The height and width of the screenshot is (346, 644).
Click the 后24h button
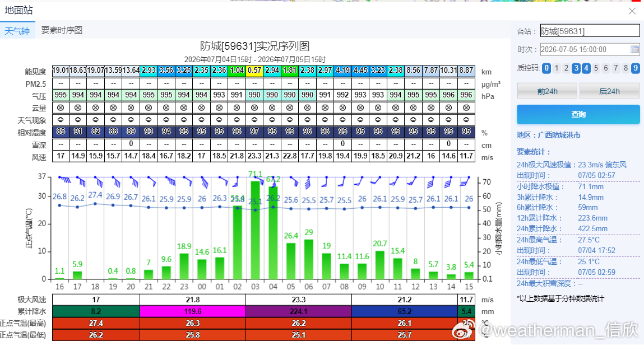coord(609,91)
